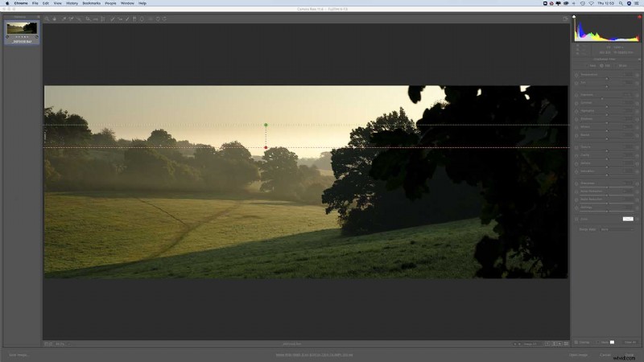Click the plus button for Temperature
The height and width of the screenshot is (362, 644).
point(638,75)
